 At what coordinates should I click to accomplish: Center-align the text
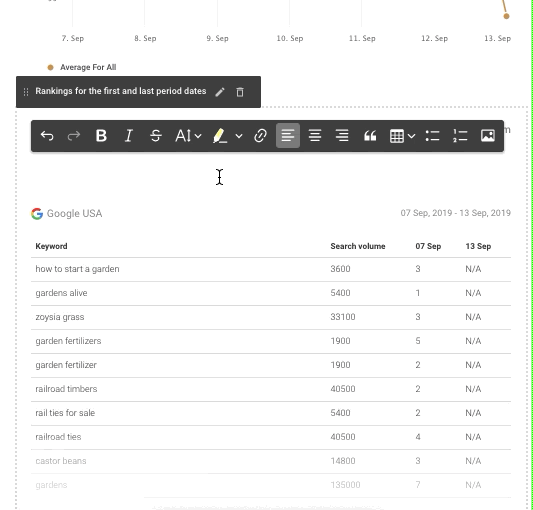tap(315, 136)
